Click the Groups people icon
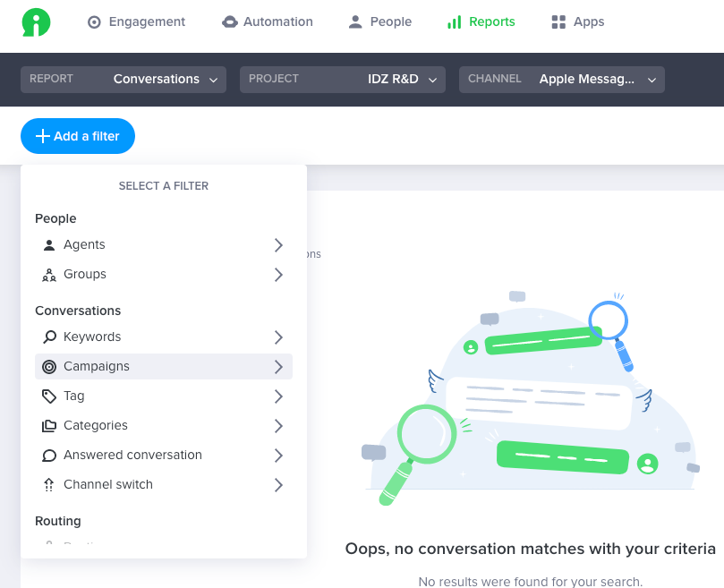Image resolution: width=724 pixels, height=588 pixels. pos(49,275)
